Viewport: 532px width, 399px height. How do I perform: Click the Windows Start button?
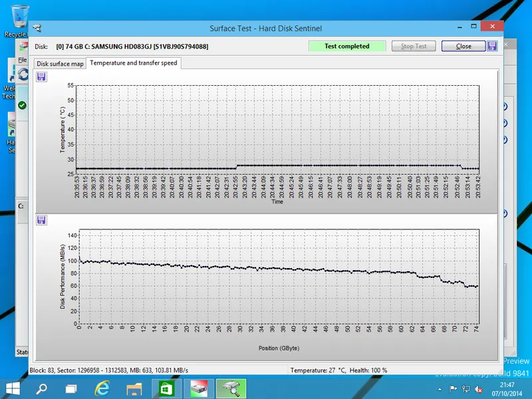[x=12, y=388]
